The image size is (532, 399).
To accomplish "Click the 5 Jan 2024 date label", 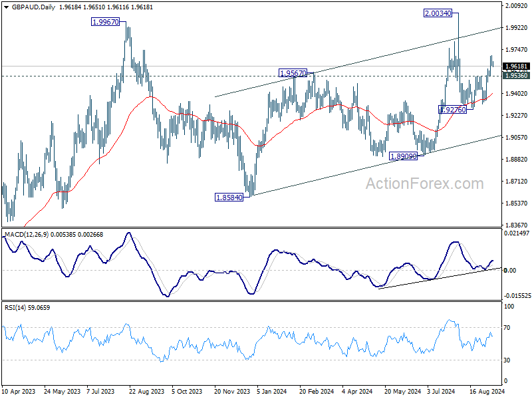I will click(x=271, y=391).
